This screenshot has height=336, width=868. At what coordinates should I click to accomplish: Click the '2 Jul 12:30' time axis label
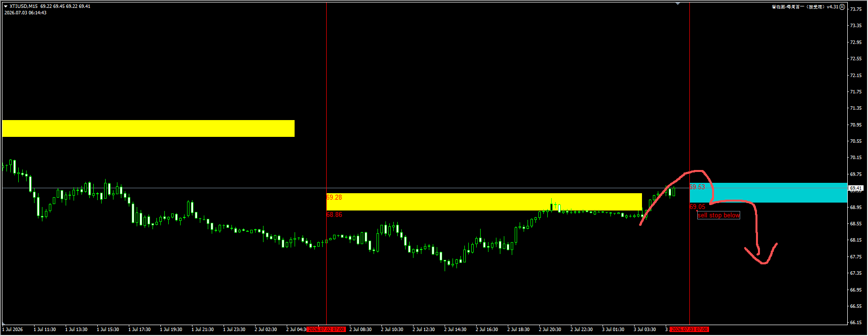click(x=424, y=329)
